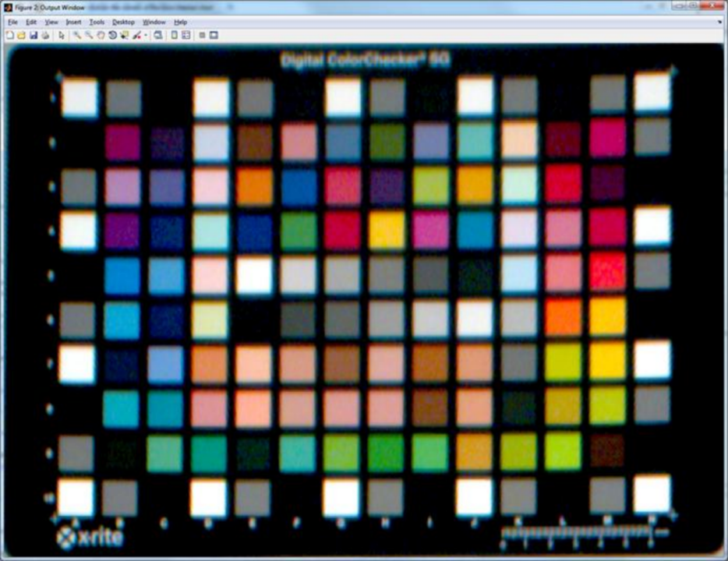
Task: Open the Tools menu
Action: [97, 22]
